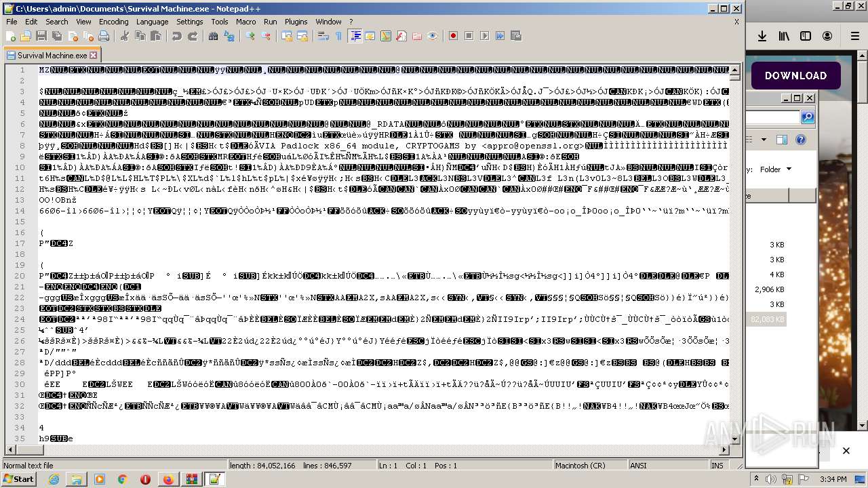
Task: Open the Document Map icon
Action: click(x=386, y=36)
